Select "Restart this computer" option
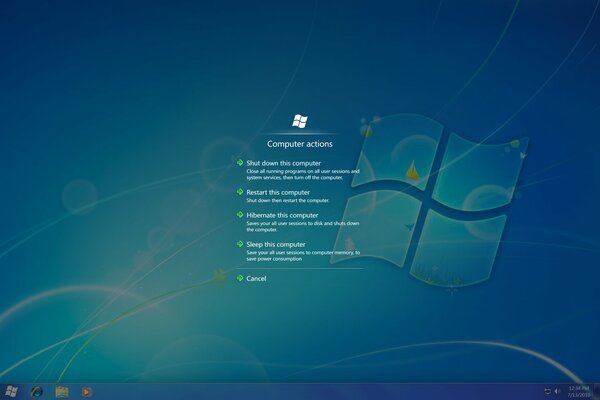This screenshot has height=400, width=600. point(278,191)
